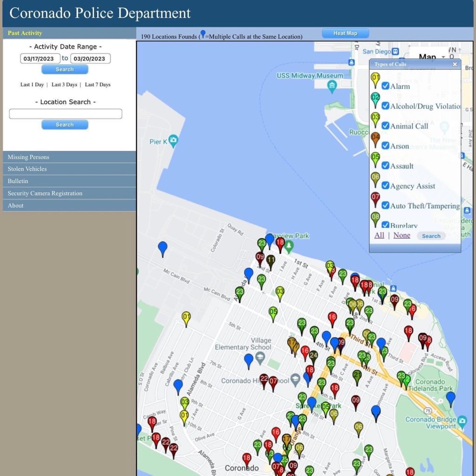
Task: Select the Coronado Bridge Viewpoint camera marker
Action: click(x=462, y=422)
